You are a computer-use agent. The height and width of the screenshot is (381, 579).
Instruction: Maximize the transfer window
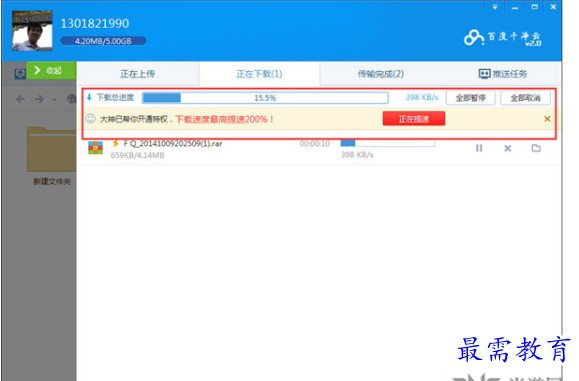[x=534, y=7]
